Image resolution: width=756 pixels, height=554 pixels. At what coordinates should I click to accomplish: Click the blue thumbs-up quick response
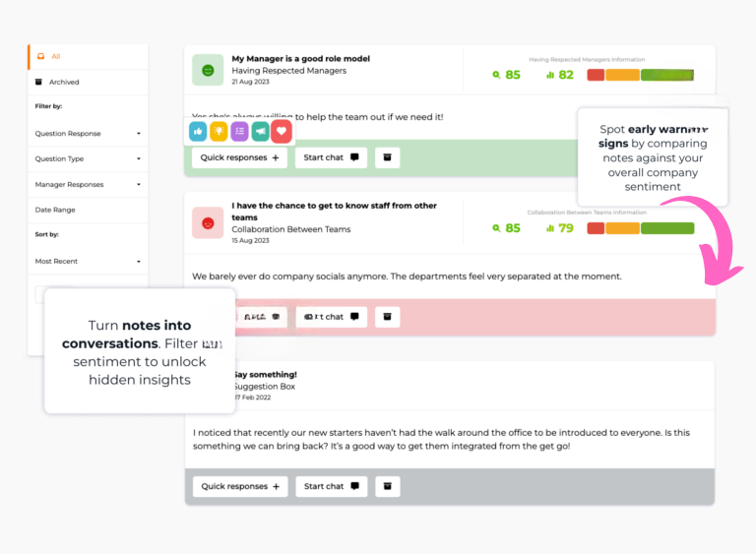tap(199, 131)
